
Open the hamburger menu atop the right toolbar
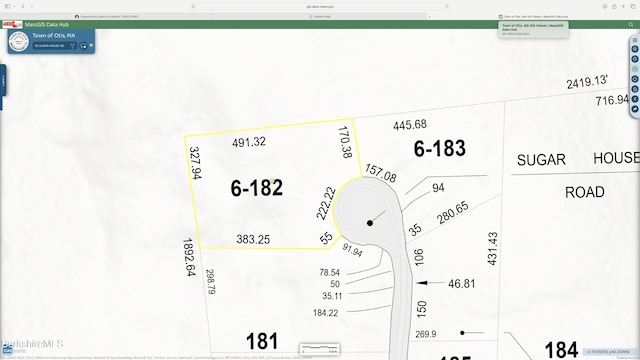tap(635, 40)
